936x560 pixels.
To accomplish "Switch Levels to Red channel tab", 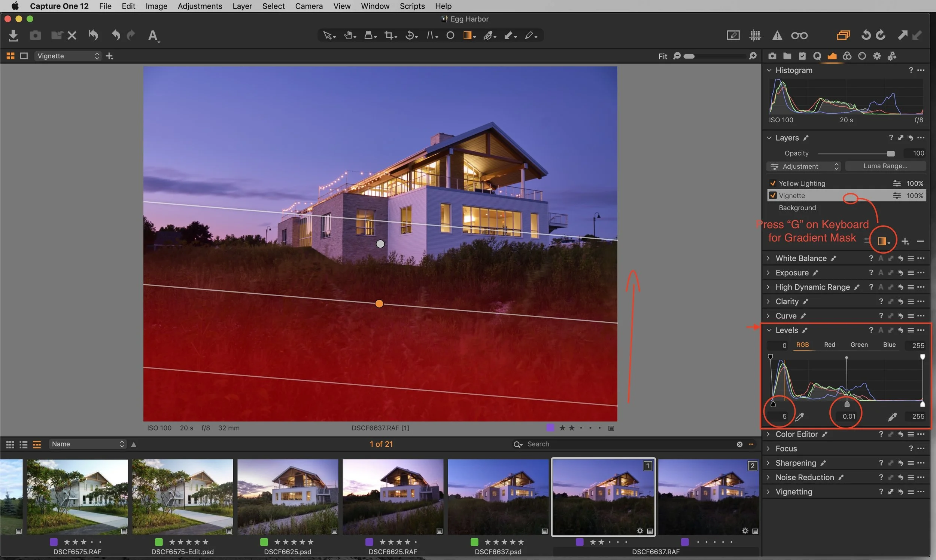I will [829, 345].
